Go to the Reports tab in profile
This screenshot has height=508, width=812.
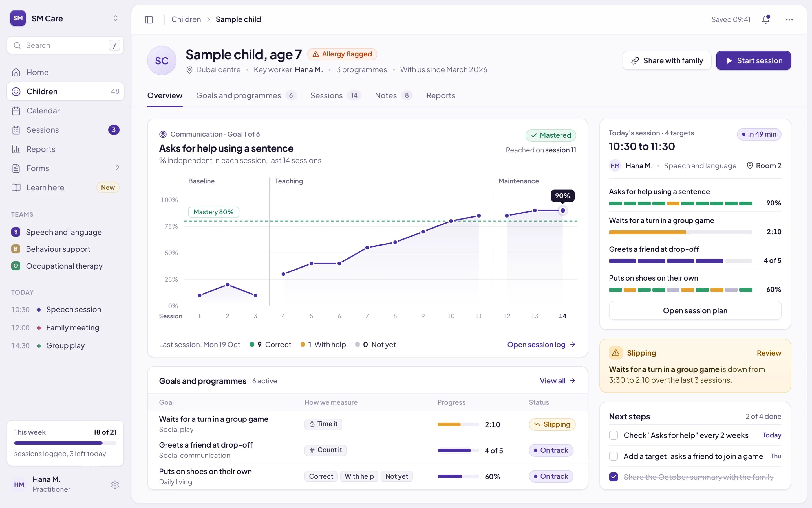point(441,95)
